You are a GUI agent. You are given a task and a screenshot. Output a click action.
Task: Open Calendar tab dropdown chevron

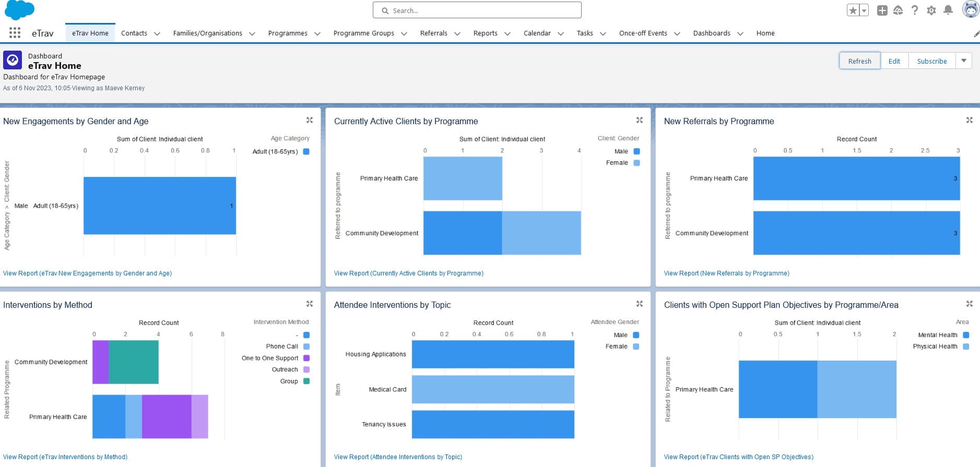(560, 33)
